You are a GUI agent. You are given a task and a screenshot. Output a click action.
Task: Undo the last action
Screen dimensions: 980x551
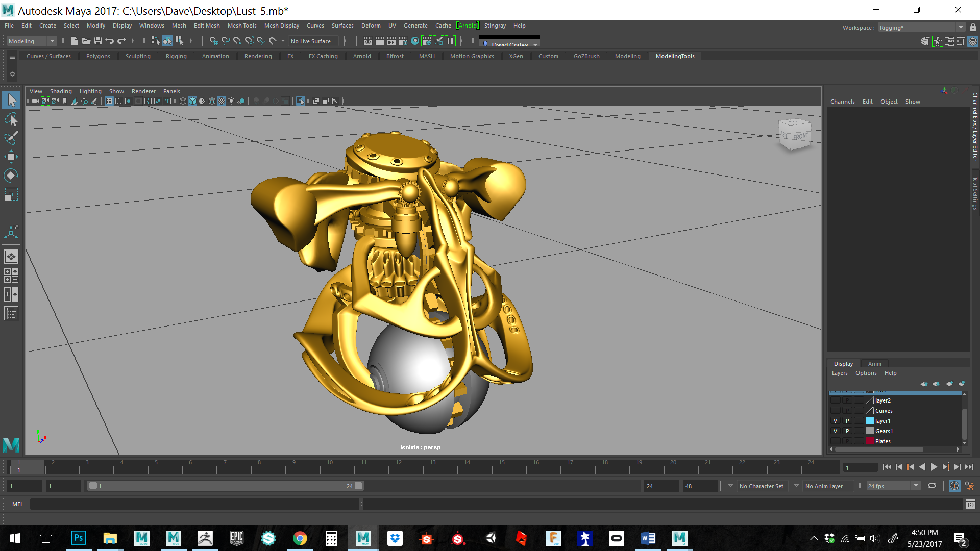[x=110, y=41]
